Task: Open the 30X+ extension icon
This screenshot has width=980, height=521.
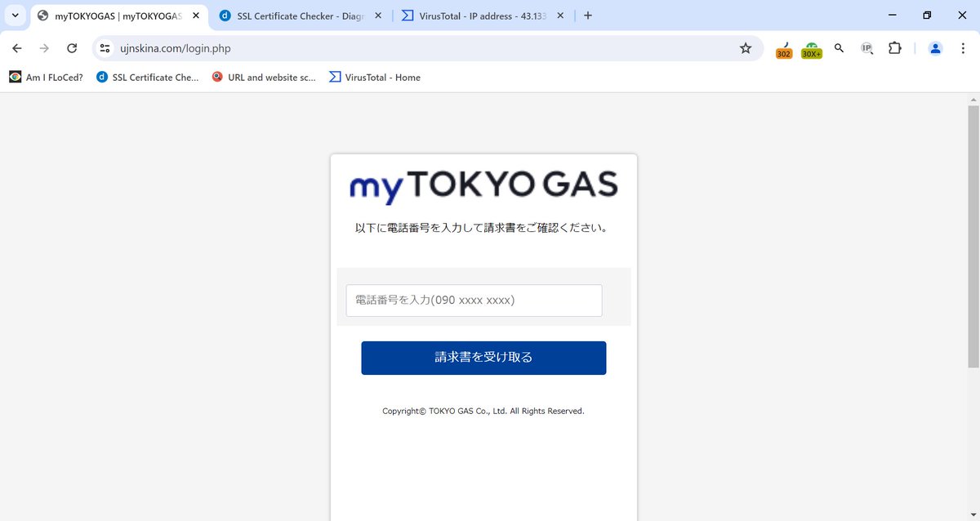Action: point(811,50)
